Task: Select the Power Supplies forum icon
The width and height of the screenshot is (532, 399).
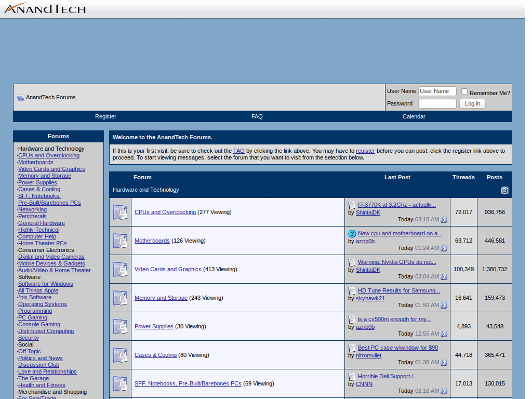Action: pos(120,326)
